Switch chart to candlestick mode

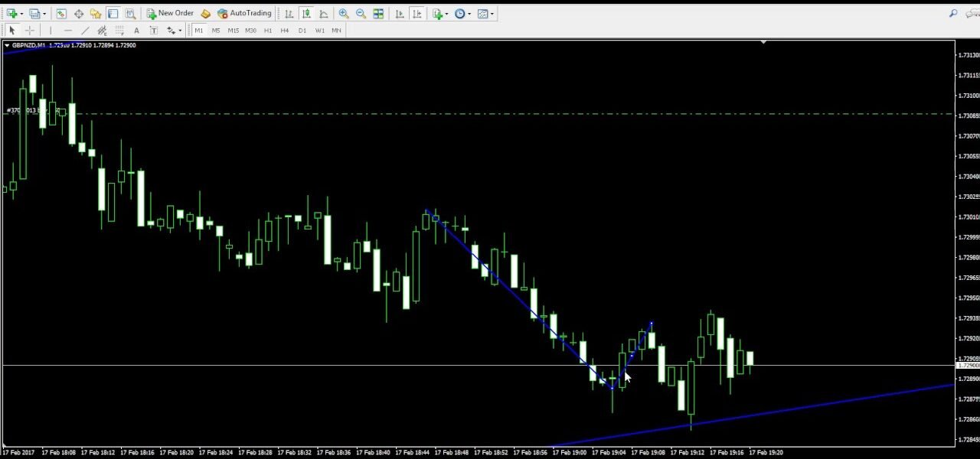click(306, 13)
